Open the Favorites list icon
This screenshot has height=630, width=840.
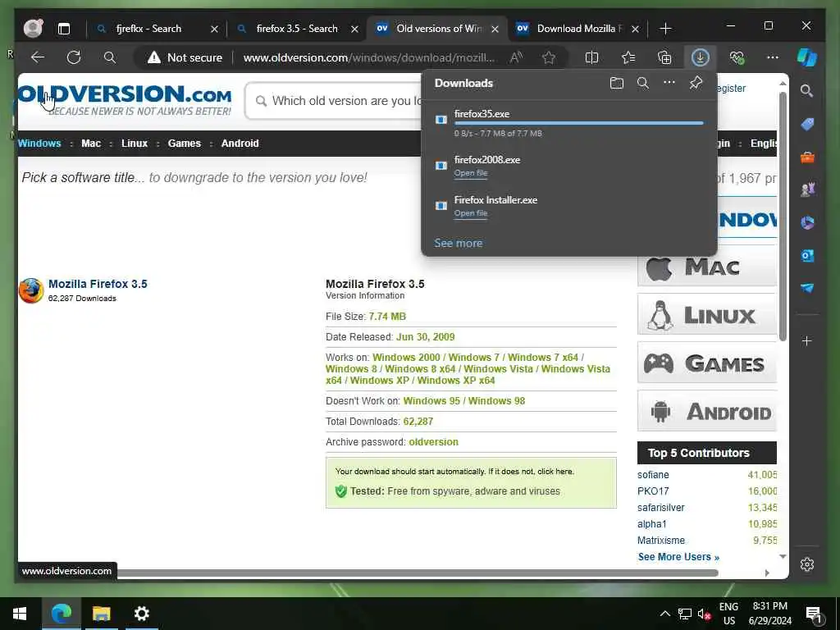[628, 57]
